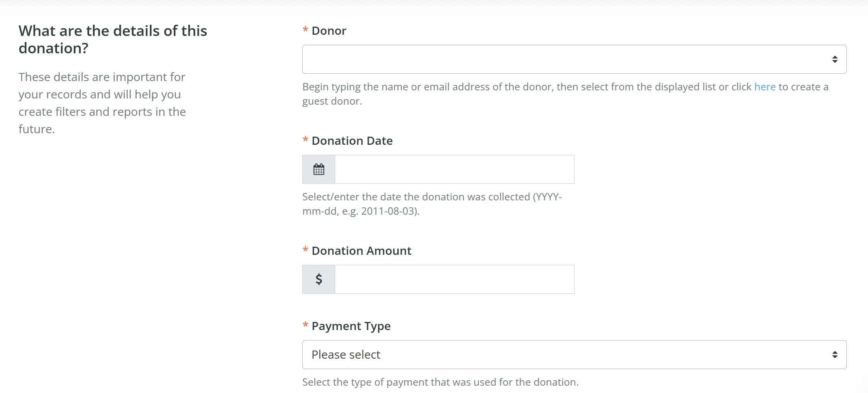The image size is (868, 393).
Task: Click the Donation Date label
Action: coord(352,141)
